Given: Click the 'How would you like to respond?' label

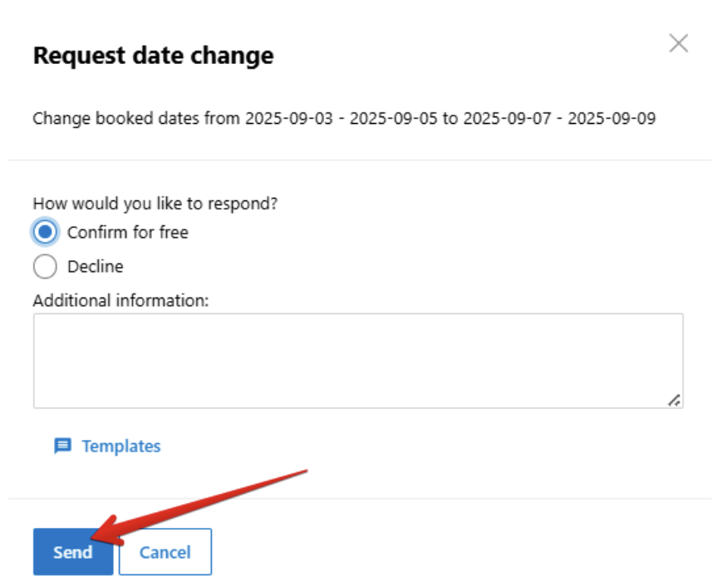Looking at the screenshot, I should coord(155,204).
